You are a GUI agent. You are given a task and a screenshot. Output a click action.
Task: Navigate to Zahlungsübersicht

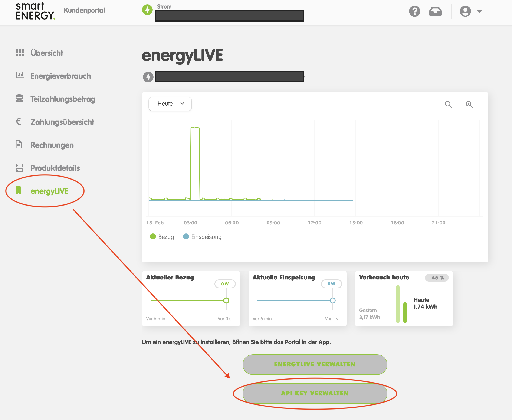(62, 122)
